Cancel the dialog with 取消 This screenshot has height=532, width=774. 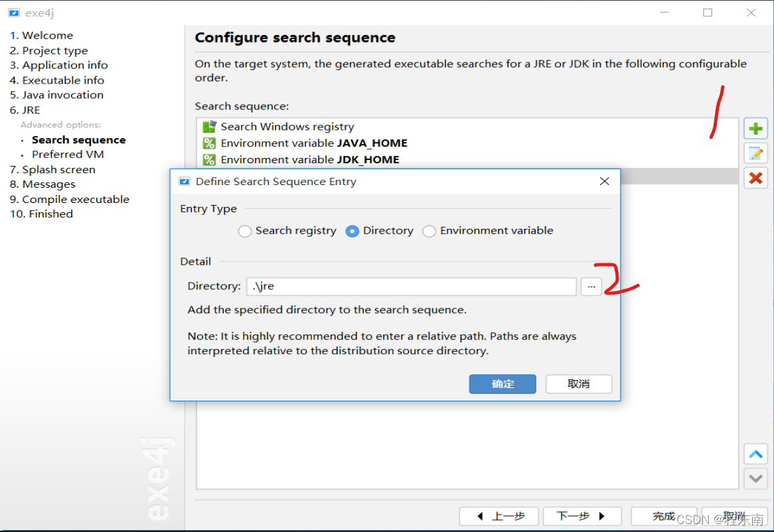click(x=579, y=383)
